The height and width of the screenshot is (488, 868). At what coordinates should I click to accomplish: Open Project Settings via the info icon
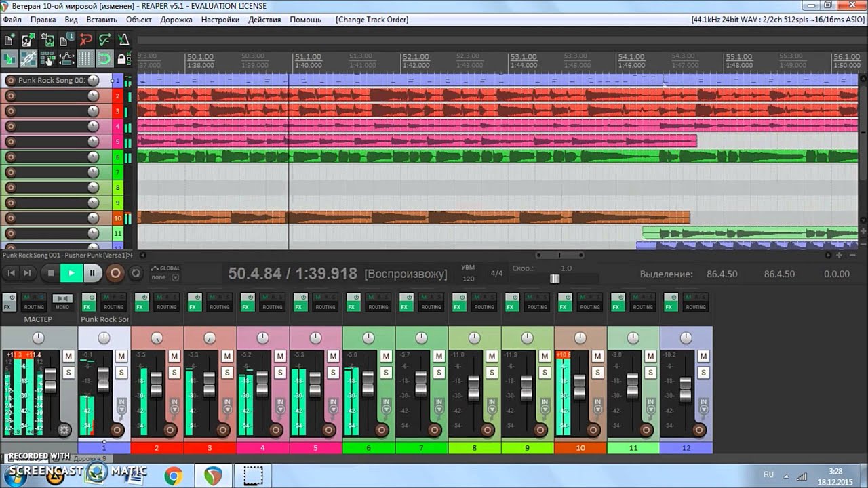click(66, 41)
